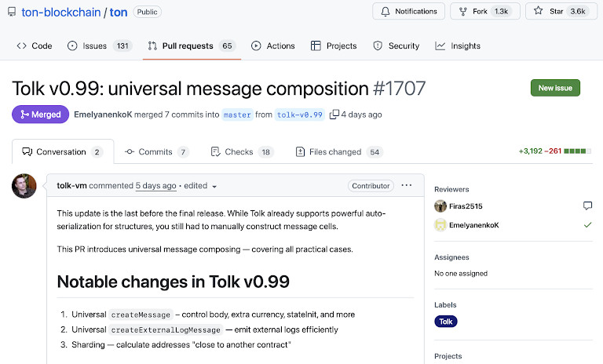Click tolk-vm's avatar picture
Screen dimensions: 603x364
tap(24, 187)
